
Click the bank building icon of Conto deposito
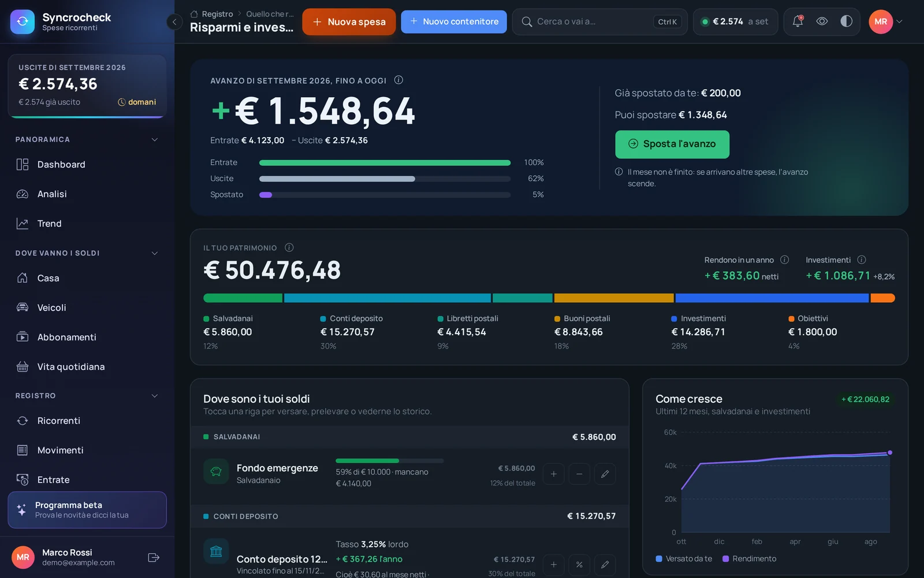216,551
